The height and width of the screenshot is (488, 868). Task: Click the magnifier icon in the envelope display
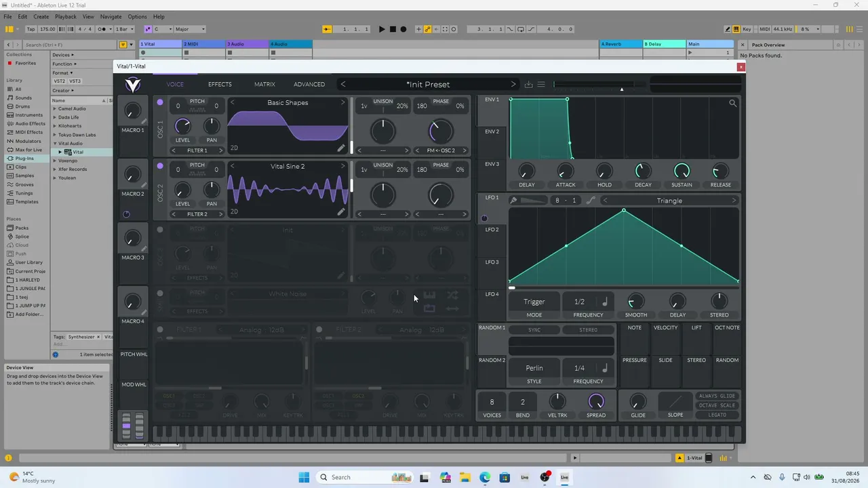[732, 103]
